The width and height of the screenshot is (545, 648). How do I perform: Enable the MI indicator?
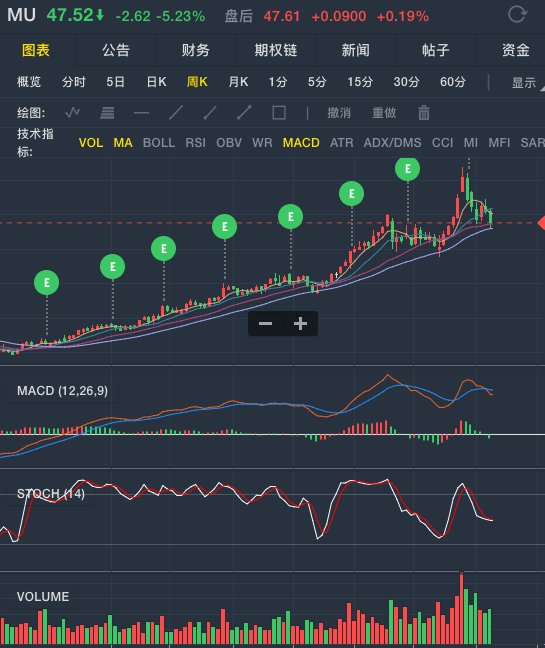pos(471,143)
